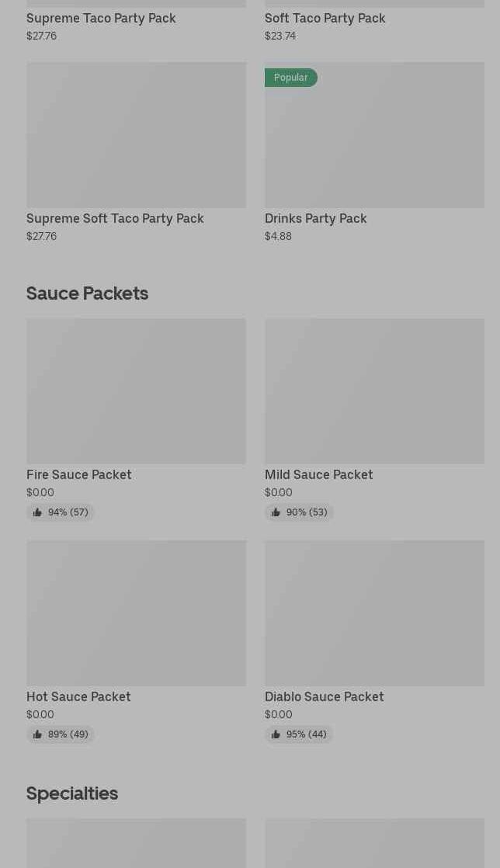Click thumbs-up icon under Mild Sauce Packet
This screenshot has width=500, height=868.
[276, 512]
